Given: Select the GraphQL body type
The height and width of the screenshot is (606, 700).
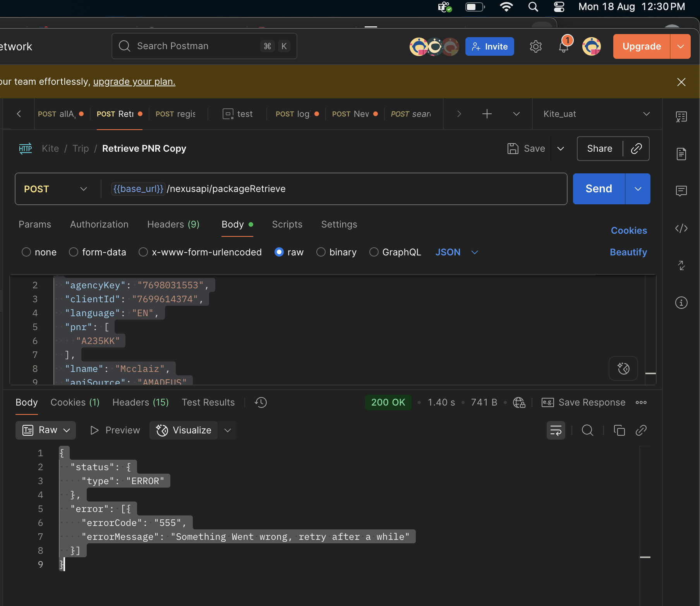Looking at the screenshot, I should (x=374, y=252).
